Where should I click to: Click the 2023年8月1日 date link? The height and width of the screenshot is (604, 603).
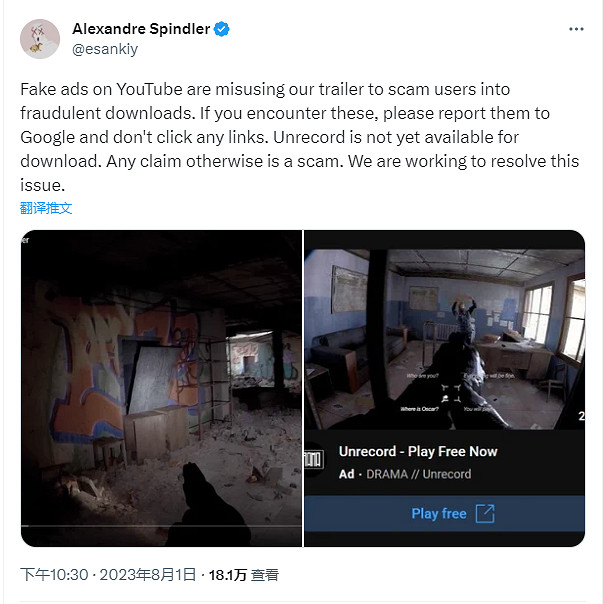click(148, 575)
